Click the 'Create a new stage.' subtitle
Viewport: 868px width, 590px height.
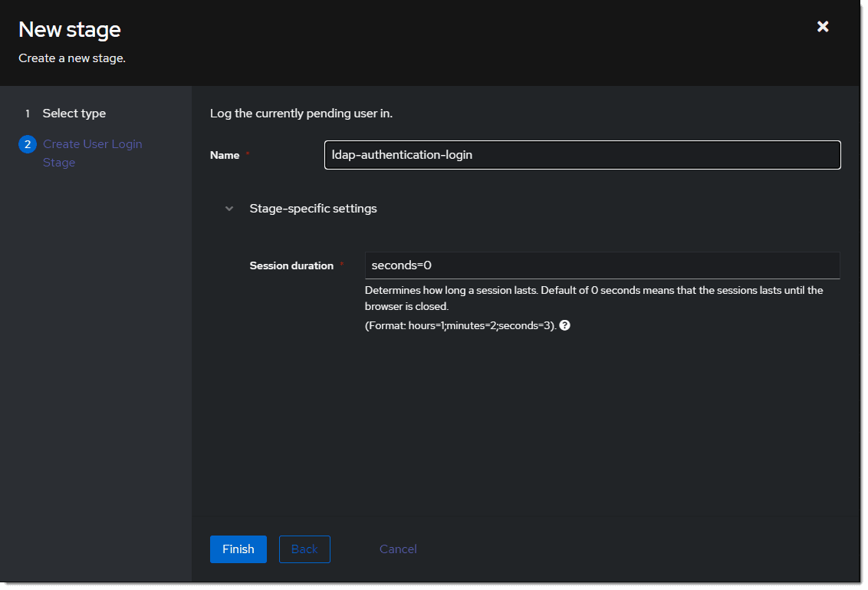(x=72, y=58)
